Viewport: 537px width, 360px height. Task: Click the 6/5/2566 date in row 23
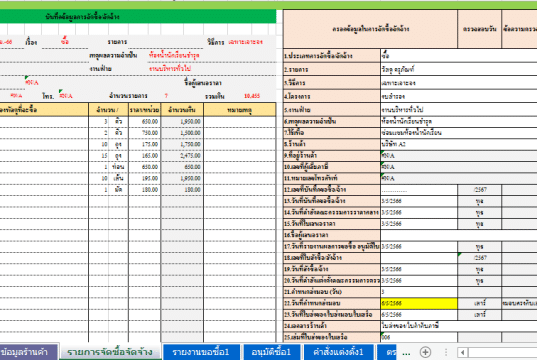[x=419, y=315]
